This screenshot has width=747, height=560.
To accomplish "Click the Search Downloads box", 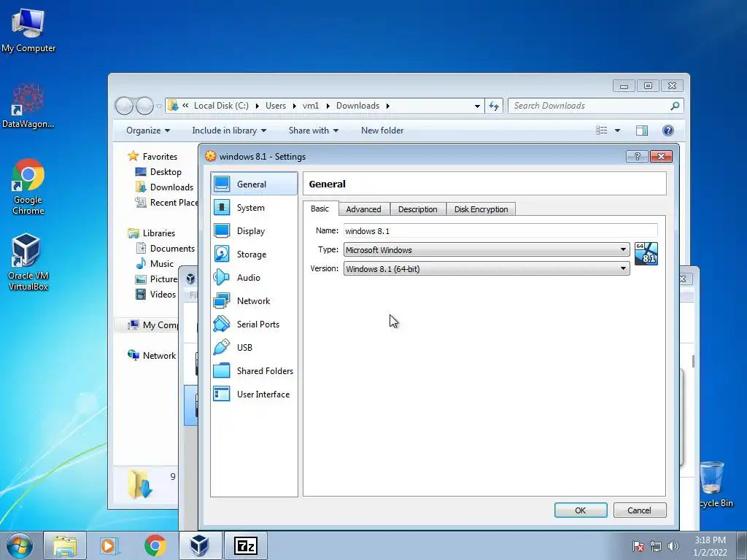I will tap(595, 106).
